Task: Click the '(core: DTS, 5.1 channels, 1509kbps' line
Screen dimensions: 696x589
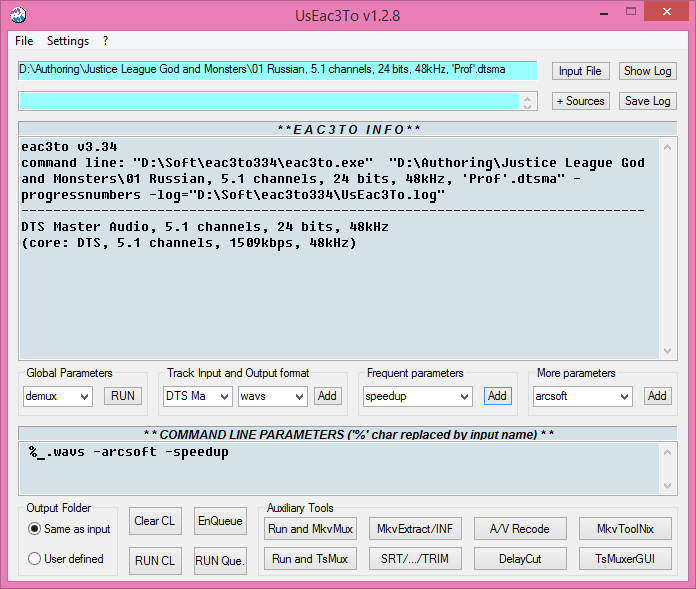Action: [x=189, y=243]
